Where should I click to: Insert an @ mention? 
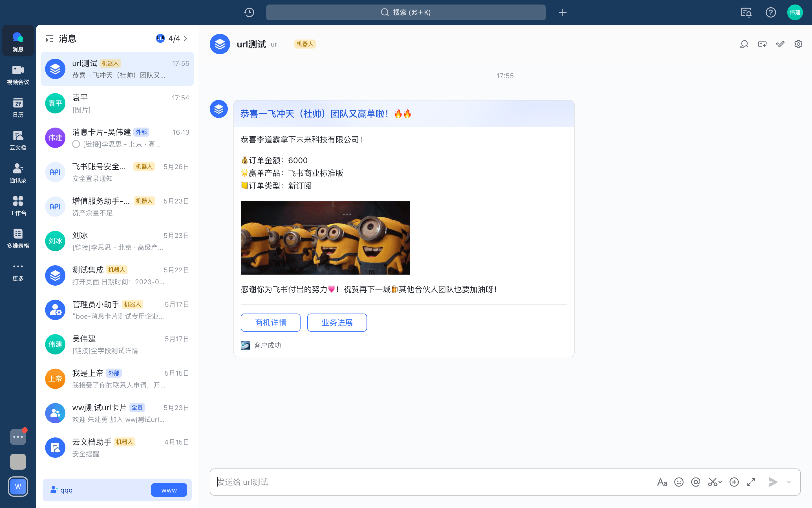coord(696,482)
